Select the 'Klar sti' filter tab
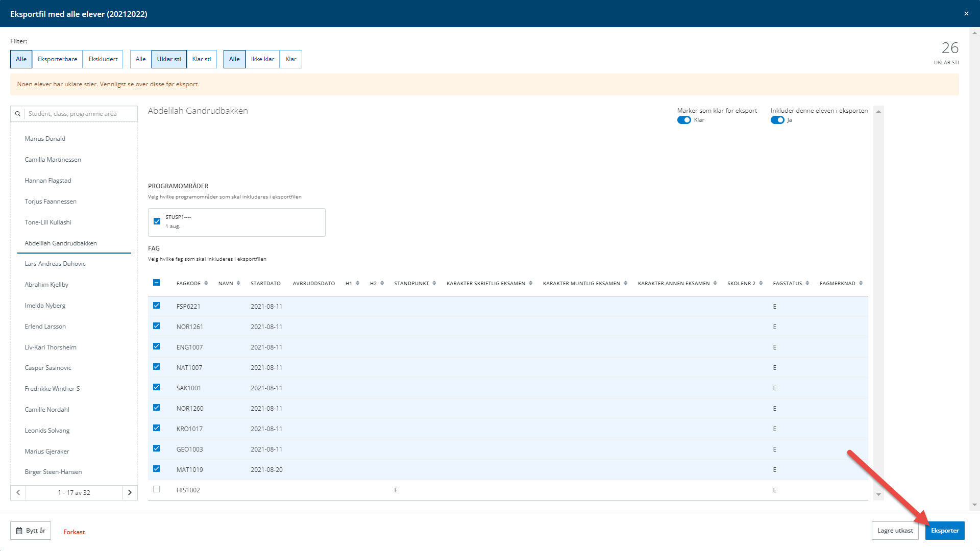Screen dimensions: 980x551 click(202, 59)
